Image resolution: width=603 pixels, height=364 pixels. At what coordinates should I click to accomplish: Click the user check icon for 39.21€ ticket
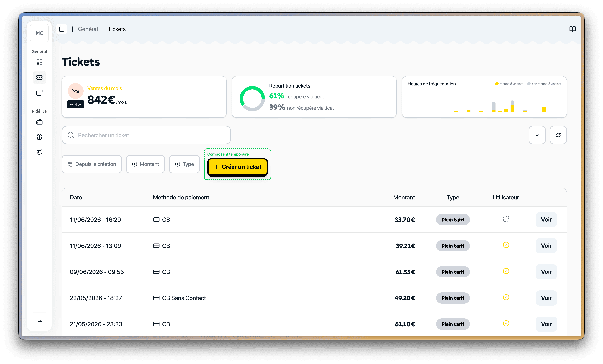click(x=506, y=245)
